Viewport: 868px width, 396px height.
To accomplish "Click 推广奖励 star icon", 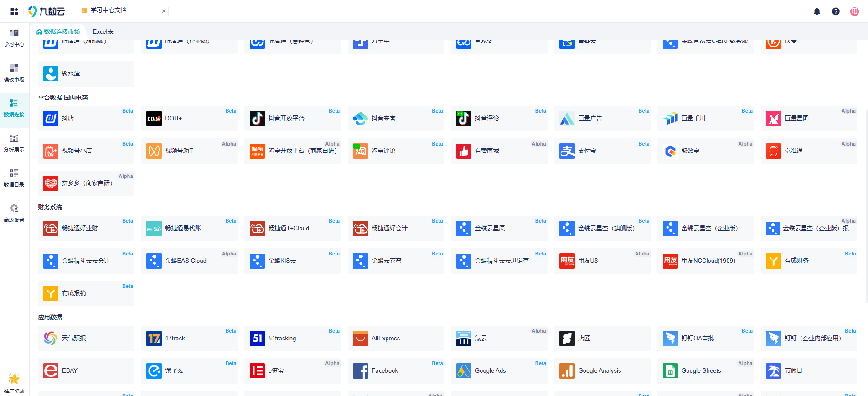I will click(x=14, y=379).
